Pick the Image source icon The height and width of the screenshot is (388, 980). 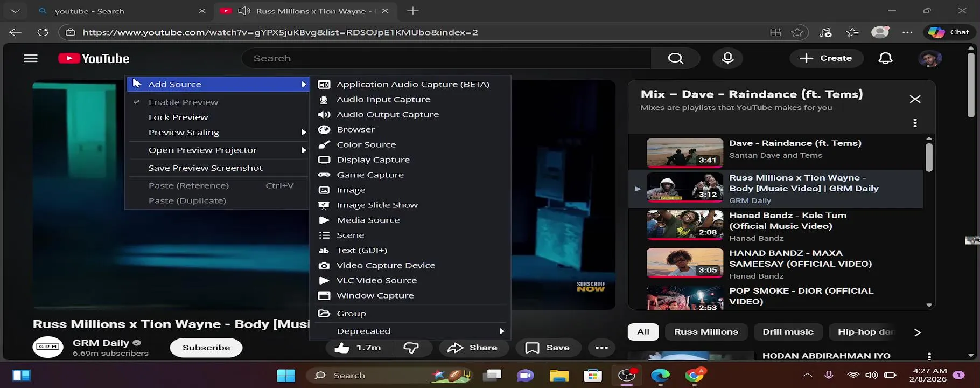click(324, 190)
